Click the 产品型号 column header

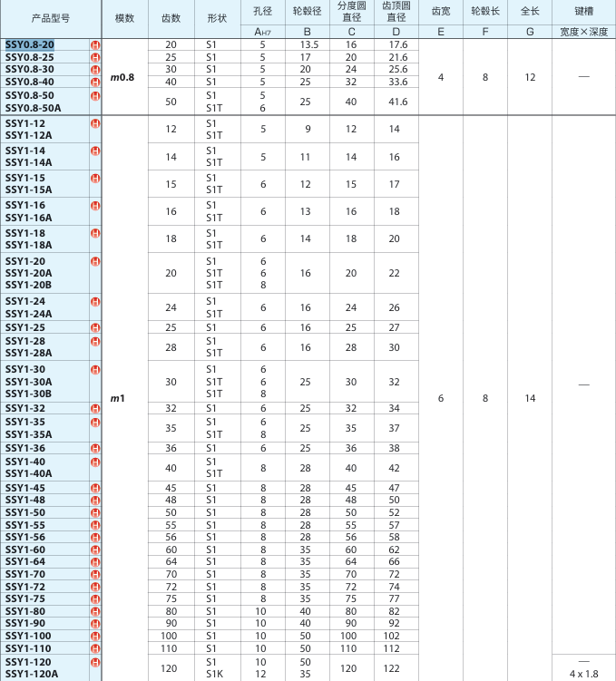point(51,18)
